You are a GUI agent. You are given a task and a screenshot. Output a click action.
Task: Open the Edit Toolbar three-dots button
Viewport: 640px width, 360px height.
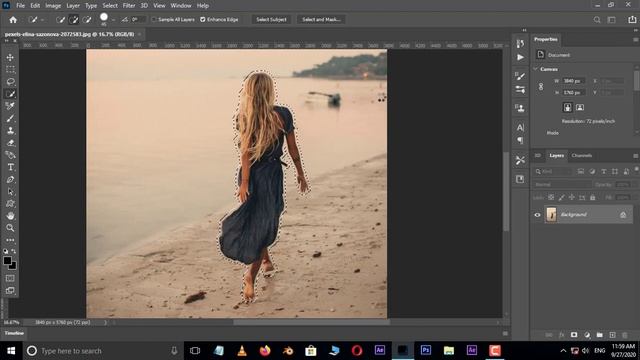click(10, 240)
